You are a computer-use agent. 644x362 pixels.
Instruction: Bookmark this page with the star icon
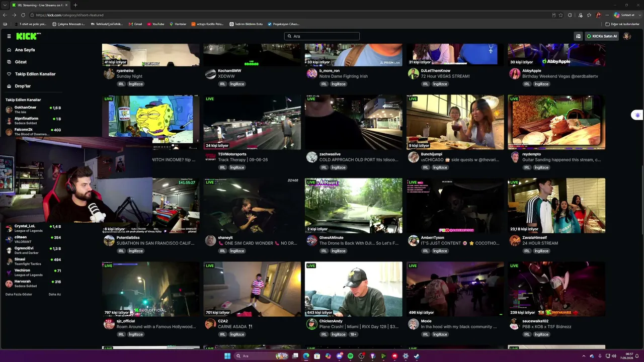(x=561, y=15)
